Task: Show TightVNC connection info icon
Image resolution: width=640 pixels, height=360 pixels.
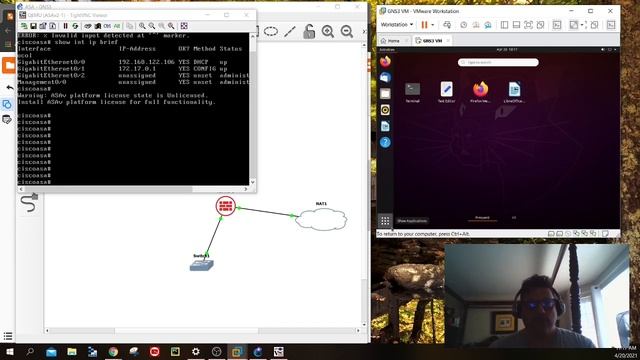Action: pos(53,26)
